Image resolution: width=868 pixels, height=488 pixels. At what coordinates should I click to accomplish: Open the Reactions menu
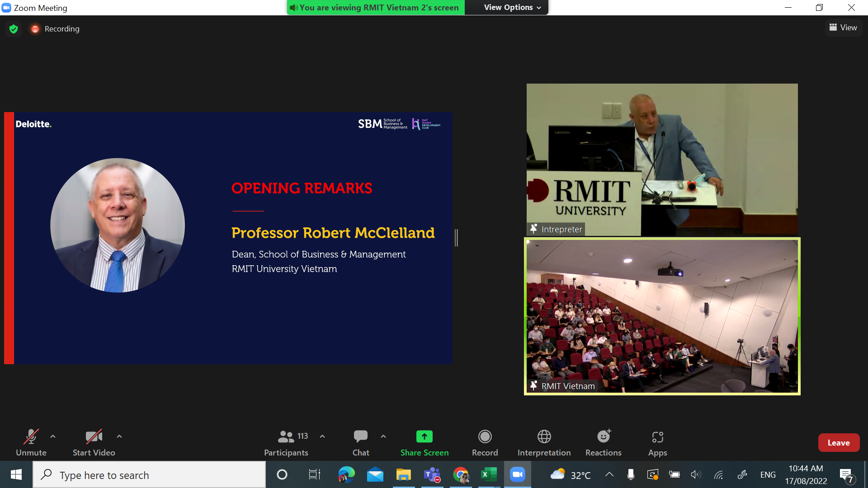tap(604, 443)
